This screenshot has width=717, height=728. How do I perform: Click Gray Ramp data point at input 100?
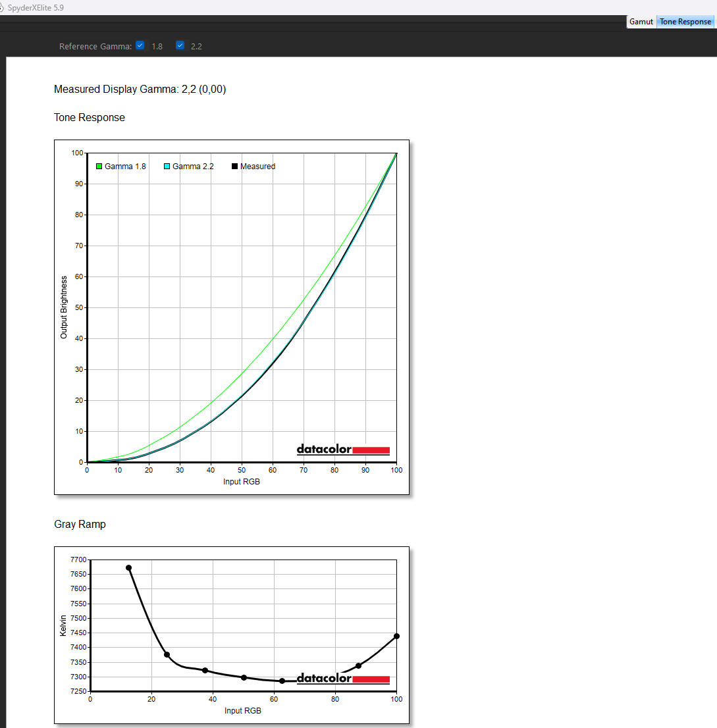396,636
